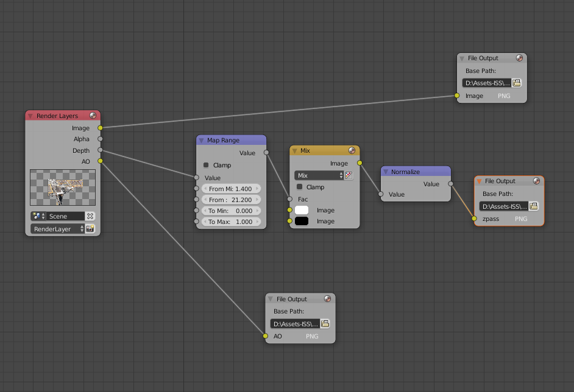Collapse the zpass File Output node

pos(479,181)
